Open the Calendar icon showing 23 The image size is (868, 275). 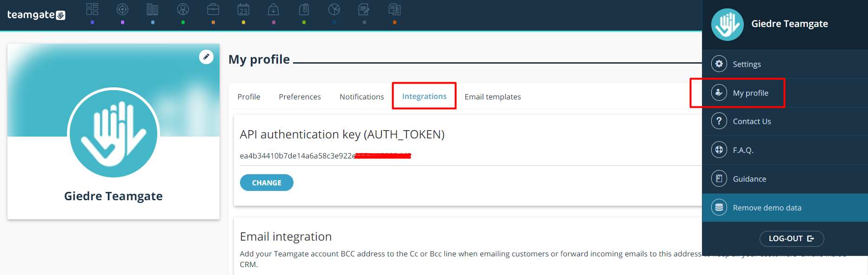[x=243, y=9]
